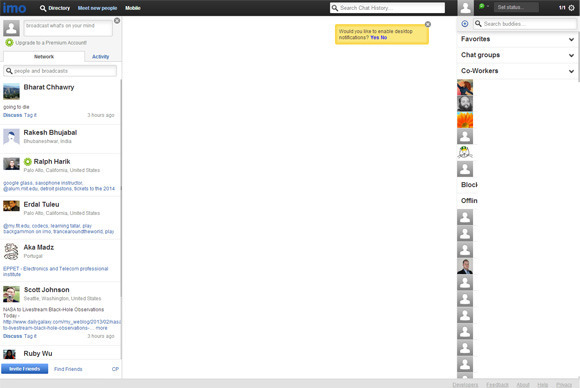Expand the Favorites group
Viewport: 580px width, 388px height.
click(517, 39)
